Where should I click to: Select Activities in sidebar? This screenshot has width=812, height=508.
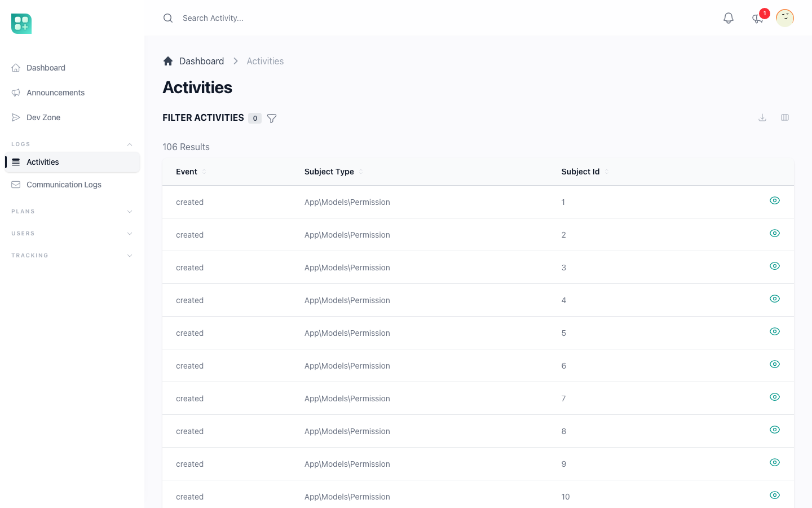click(x=72, y=162)
